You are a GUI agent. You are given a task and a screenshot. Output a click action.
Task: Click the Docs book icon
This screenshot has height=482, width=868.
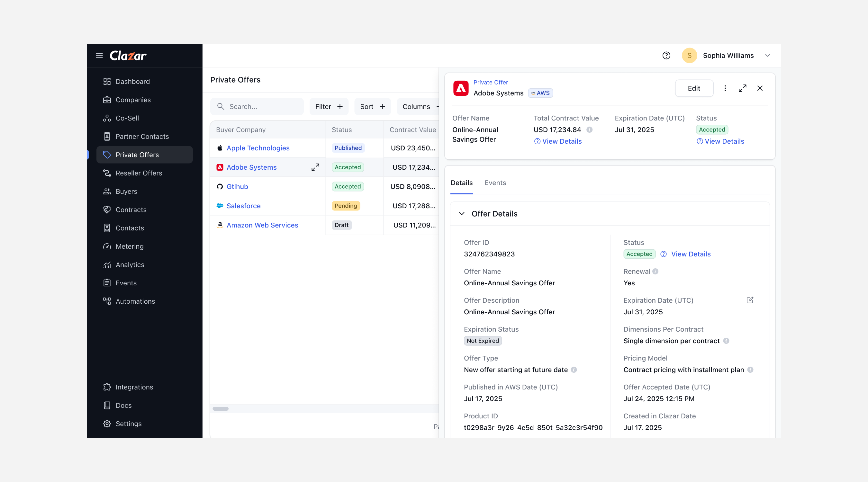click(x=107, y=405)
